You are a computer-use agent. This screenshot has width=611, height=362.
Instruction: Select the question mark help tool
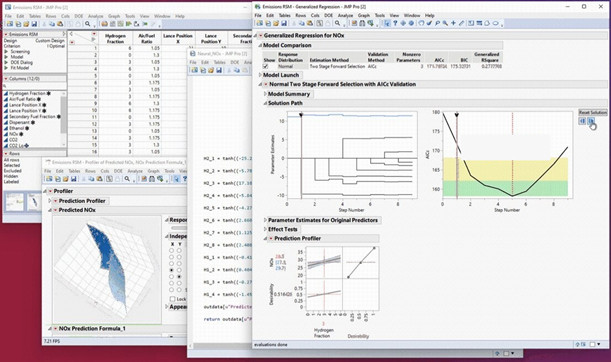(x=395, y=23)
